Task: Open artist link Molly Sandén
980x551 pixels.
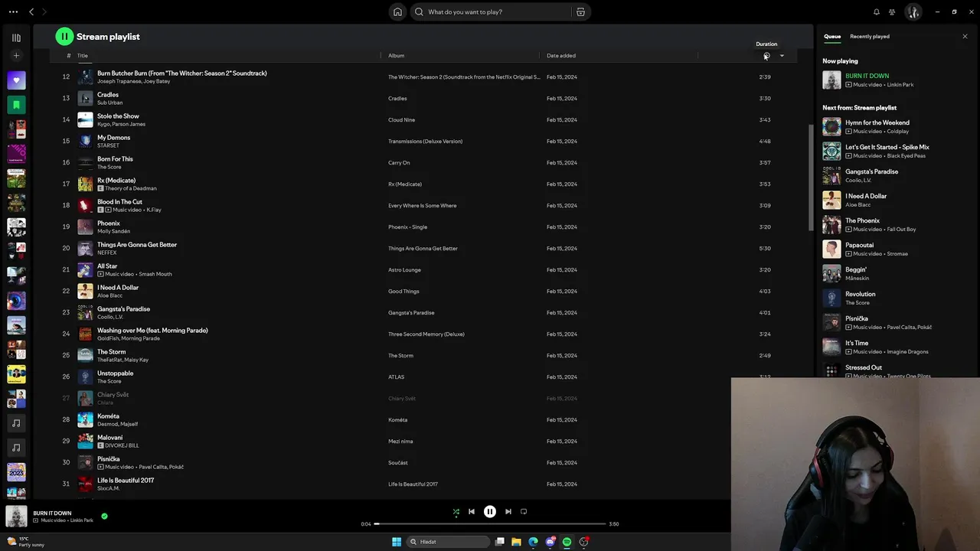Action: click(113, 231)
